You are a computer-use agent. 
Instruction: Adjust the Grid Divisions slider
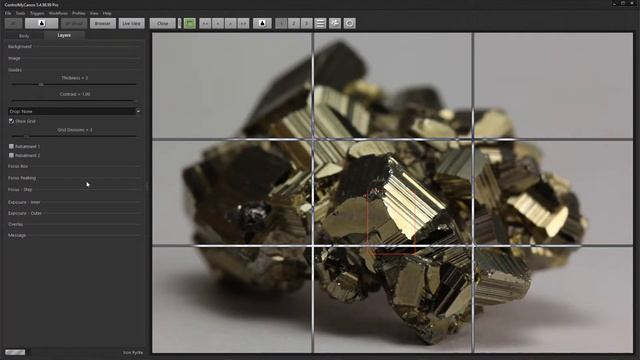tap(74, 136)
